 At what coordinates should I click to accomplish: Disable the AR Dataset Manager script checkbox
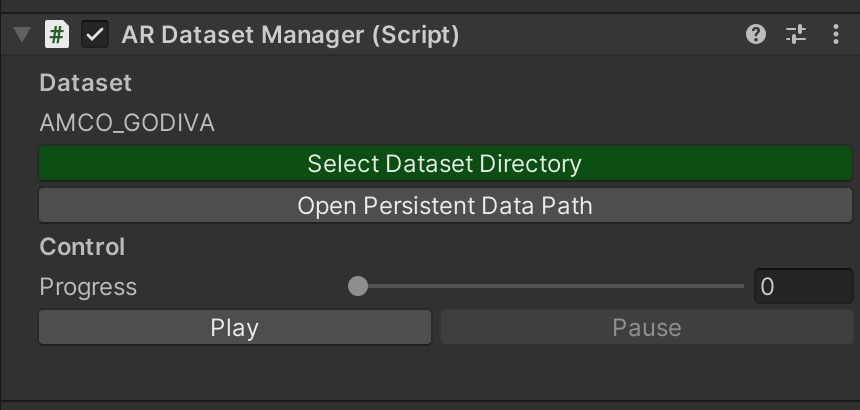click(95, 35)
